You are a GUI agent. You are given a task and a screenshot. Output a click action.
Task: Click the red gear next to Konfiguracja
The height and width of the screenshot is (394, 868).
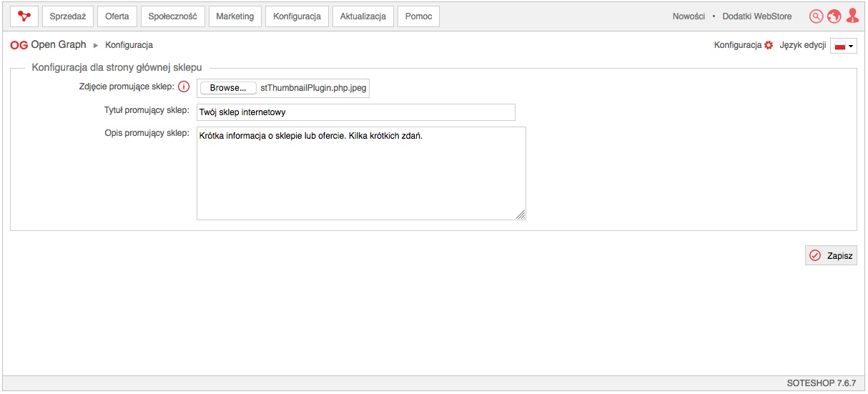click(769, 45)
